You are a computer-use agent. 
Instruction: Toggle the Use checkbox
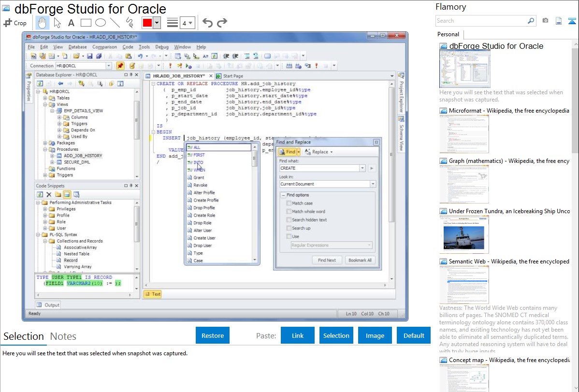pyautogui.click(x=289, y=236)
